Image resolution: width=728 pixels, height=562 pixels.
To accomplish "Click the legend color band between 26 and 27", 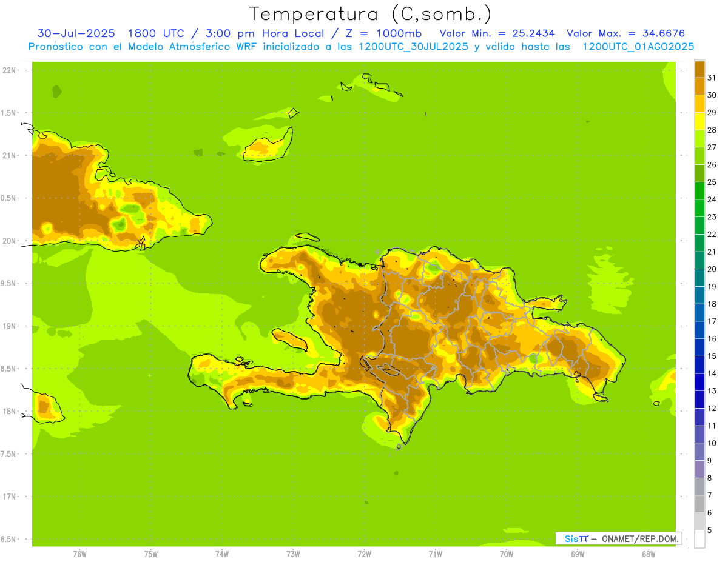I will pos(699,156).
